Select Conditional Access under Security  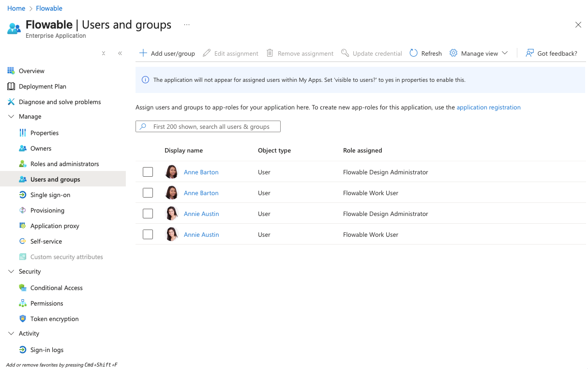click(x=56, y=288)
